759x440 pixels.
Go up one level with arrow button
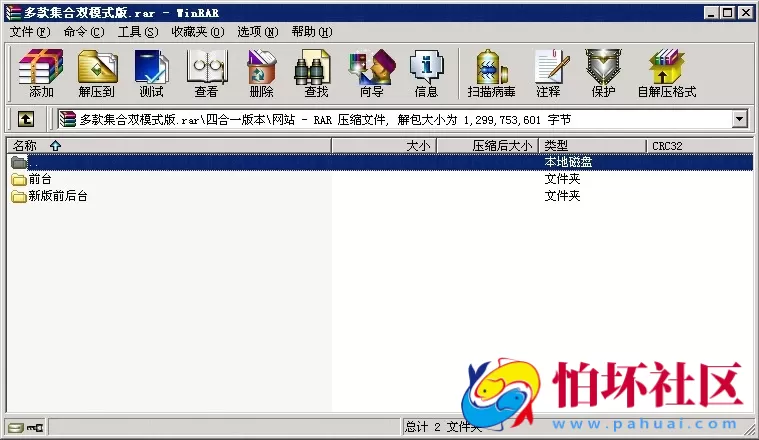pos(26,119)
